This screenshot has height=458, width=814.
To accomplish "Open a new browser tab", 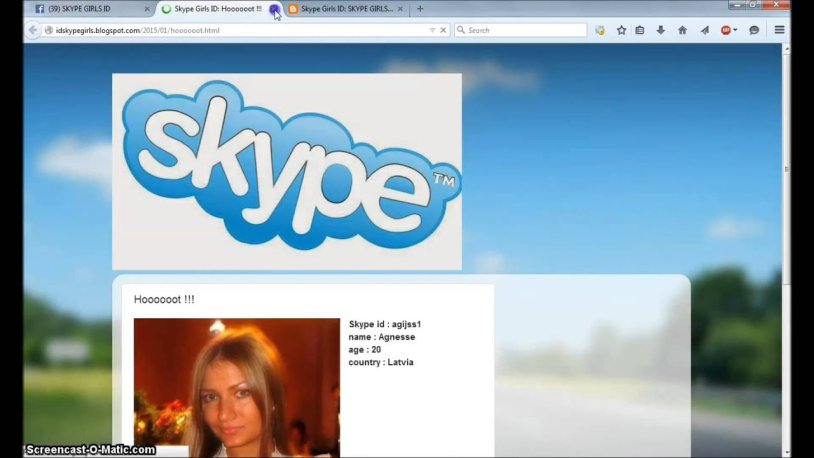I will point(420,9).
